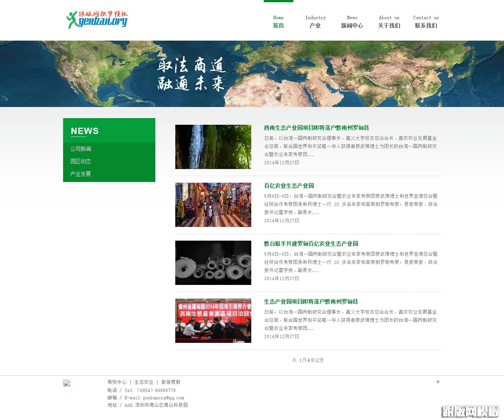Viewport: 504px width, 420px height.
Task: Open the Contact us 联系我们 page
Action: click(426, 22)
